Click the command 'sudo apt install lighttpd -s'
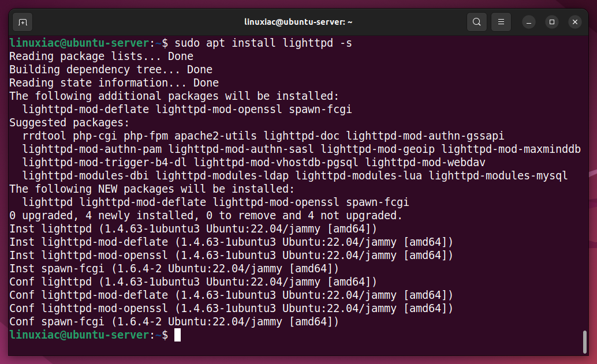This screenshot has height=364, width=597. [x=263, y=43]
